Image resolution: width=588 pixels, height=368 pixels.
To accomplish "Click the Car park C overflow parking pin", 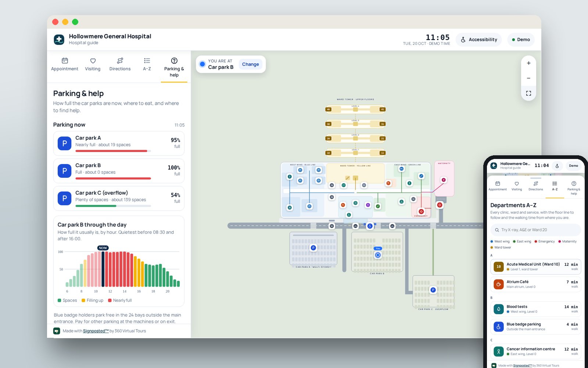I will click(x=433, y=290).
